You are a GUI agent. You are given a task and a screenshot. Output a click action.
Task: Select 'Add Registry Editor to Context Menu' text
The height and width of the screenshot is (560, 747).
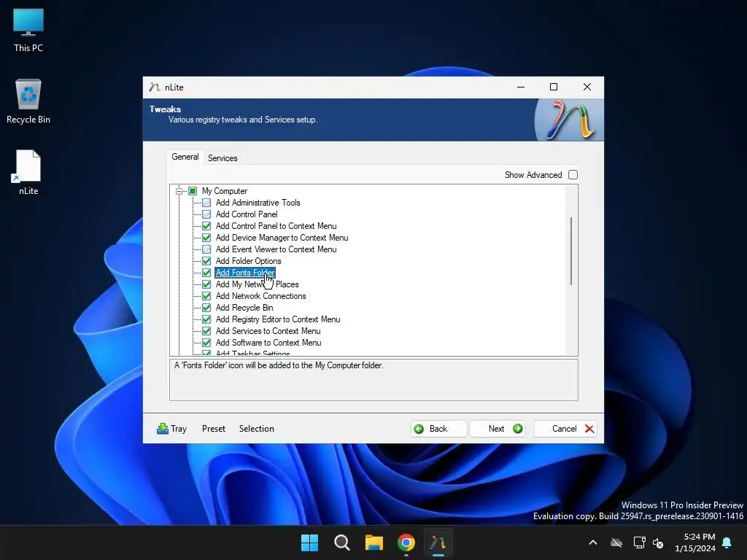tap(278, 319)
